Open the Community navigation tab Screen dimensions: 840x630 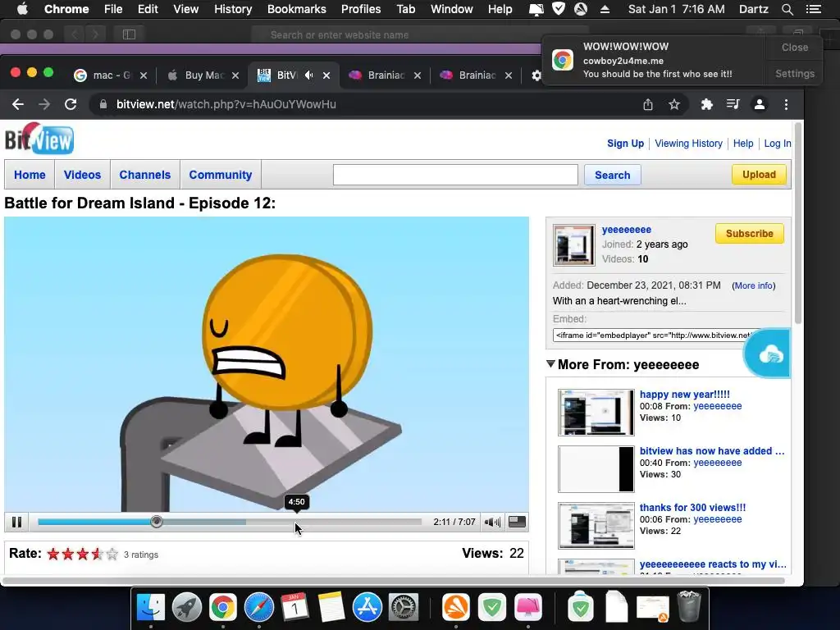pos(220,175)
